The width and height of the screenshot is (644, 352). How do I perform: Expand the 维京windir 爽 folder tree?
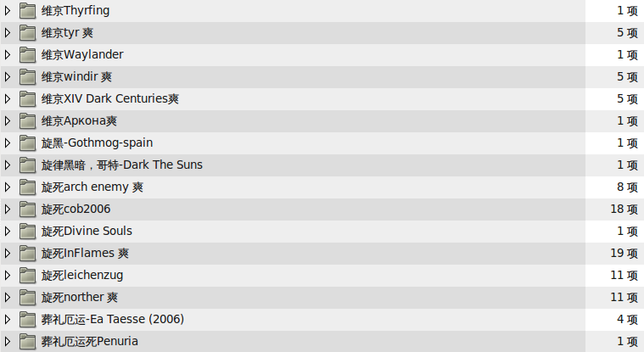8,77
